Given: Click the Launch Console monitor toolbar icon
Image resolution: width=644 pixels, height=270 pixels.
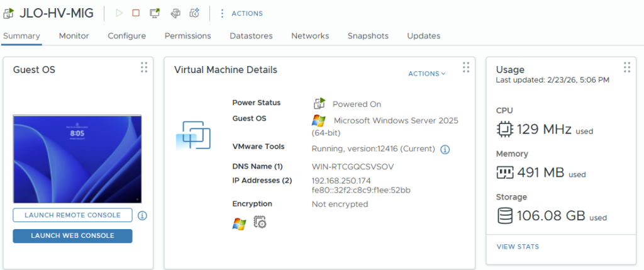Looking at the screenshot, I should (x=155, y=13).
